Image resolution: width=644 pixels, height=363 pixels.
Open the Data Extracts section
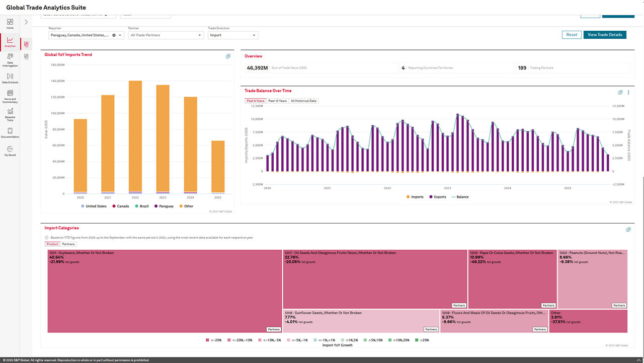point(10,78)
